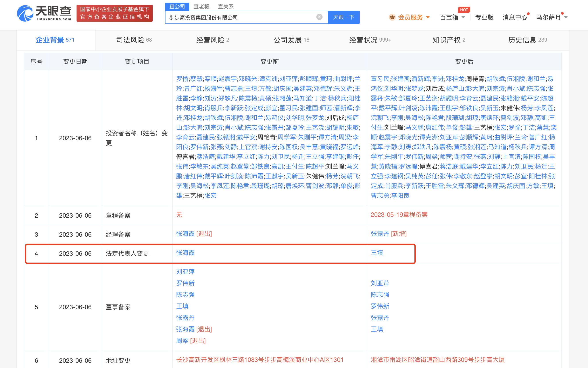The width and height of the screenshot is (588, 368).
Task: Switch to the 查关系 search tab
Action: (226, 7)
